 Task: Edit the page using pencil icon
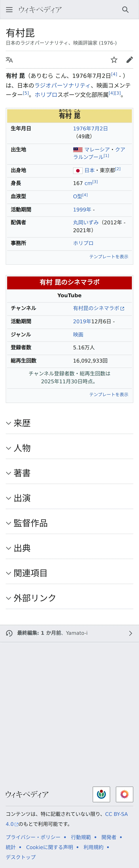tap(130, 60)
